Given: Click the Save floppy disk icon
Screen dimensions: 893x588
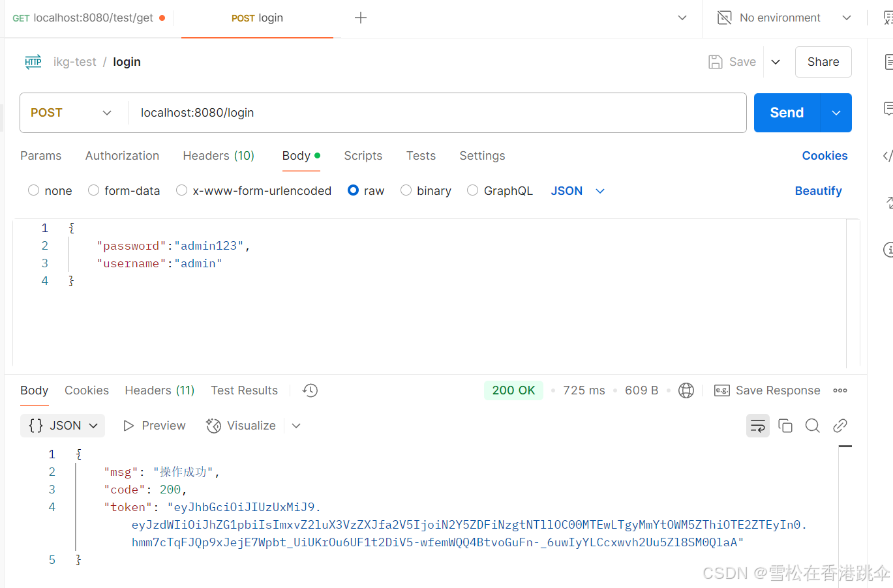Looking at the screenshot, I should [716, 62].
